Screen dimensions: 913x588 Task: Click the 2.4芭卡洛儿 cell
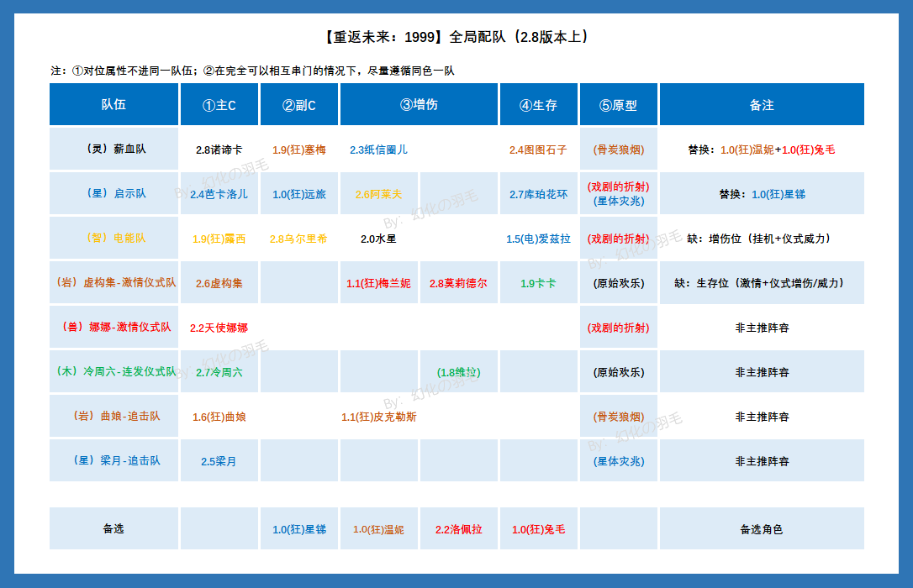[x=219, y=194]
